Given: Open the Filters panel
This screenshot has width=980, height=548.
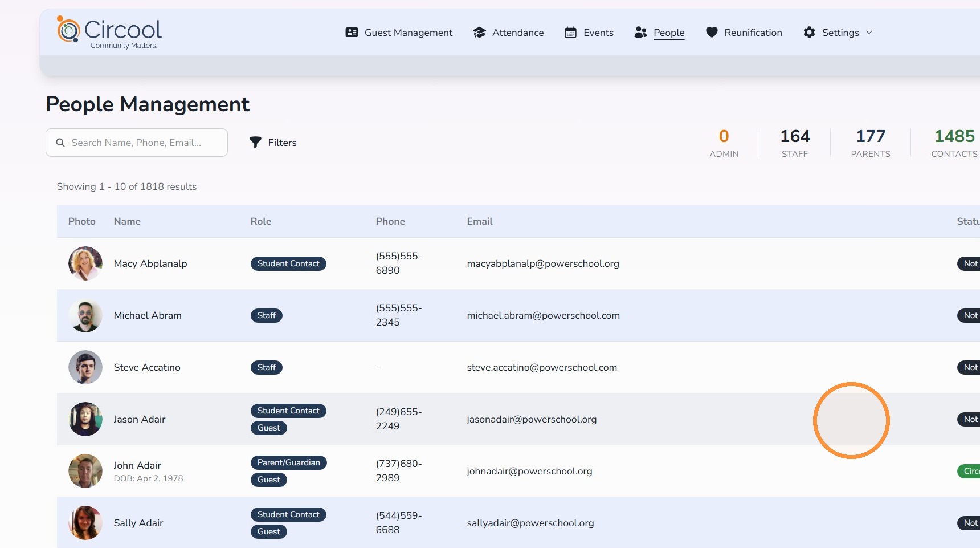Looking at the screenshot, I should point(273,143).
